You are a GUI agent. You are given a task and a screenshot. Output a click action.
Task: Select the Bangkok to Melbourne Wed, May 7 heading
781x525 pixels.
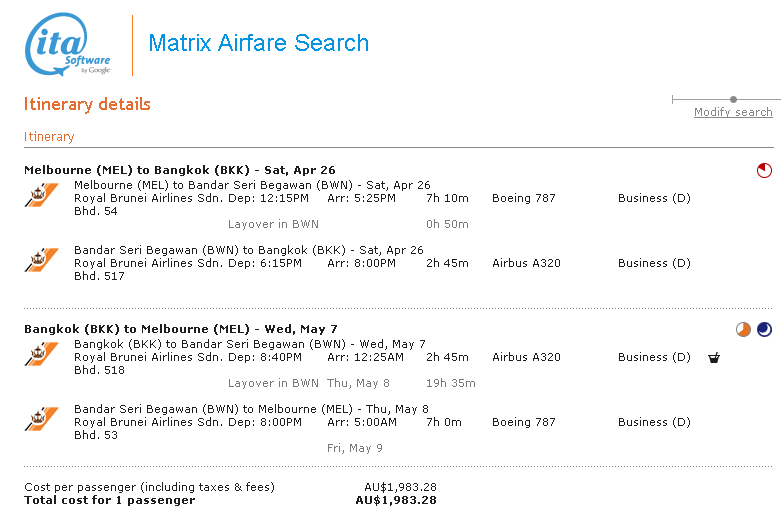[x=181, y=329]
